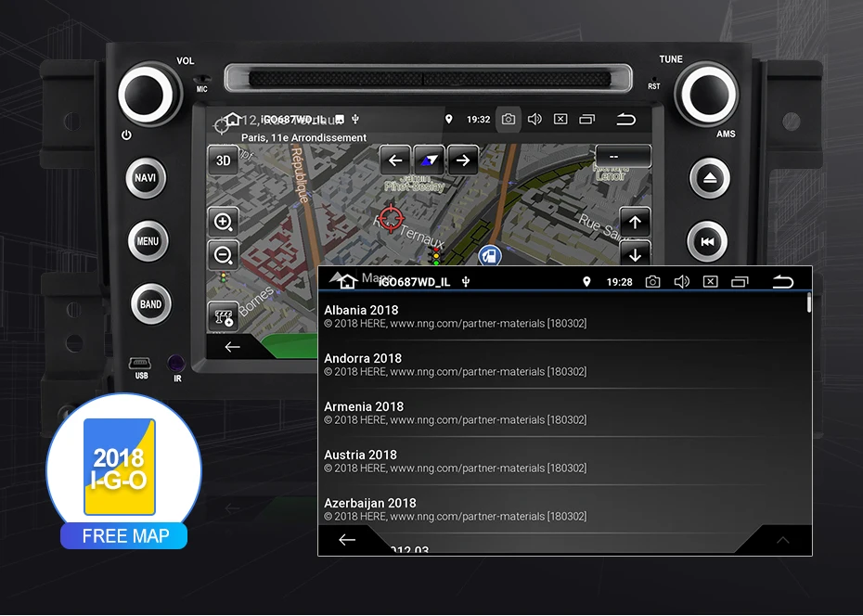863x616 pixels.
Task: Select Albania 2018 map entry
Action: click(563, 316)
